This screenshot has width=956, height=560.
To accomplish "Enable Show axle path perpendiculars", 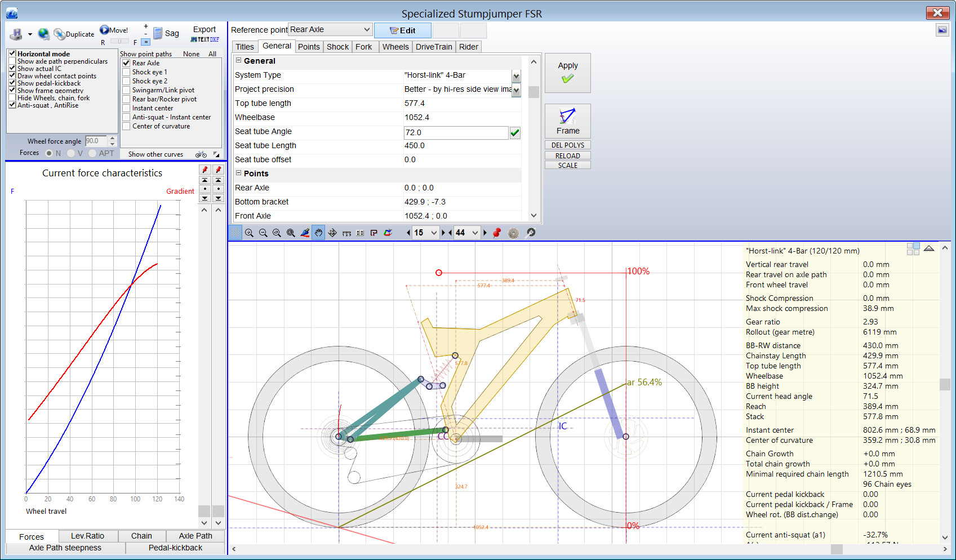I will (12, 61).
